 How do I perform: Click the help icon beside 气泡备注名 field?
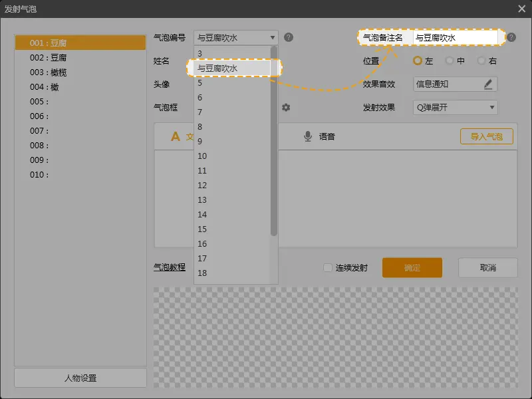pos(511,37)
